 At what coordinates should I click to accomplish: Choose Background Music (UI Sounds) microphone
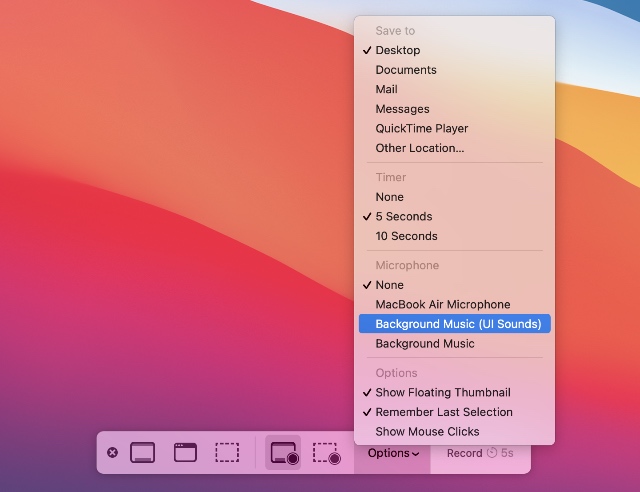455,324
